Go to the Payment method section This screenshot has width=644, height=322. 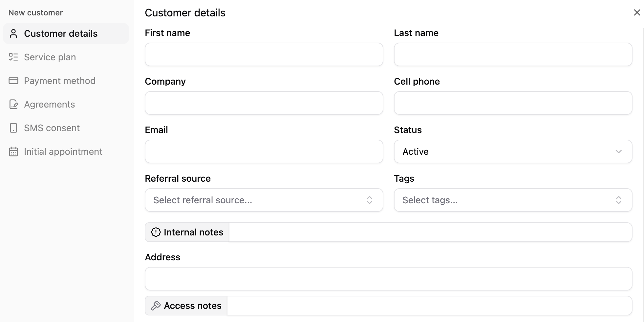coord(60,81)
